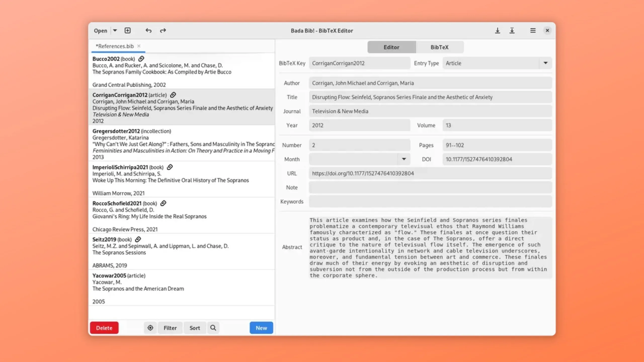Click the Filter button in toolbar

[x=170, y=328]
